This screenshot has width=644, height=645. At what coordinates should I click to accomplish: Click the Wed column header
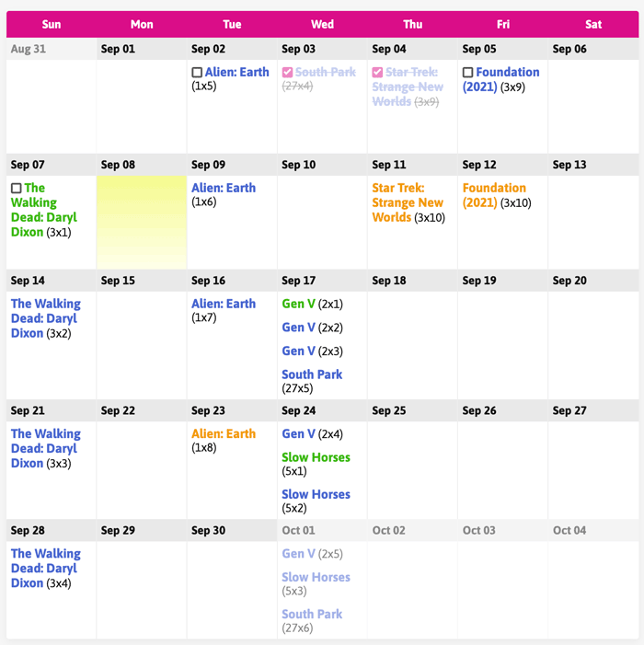(x=322, y=24)
